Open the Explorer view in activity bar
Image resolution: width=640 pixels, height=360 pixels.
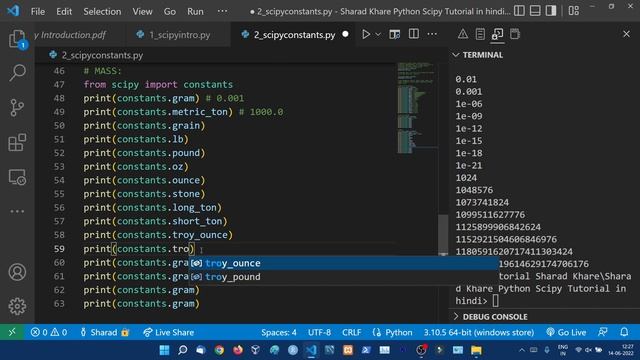click(x=17, y=39)
